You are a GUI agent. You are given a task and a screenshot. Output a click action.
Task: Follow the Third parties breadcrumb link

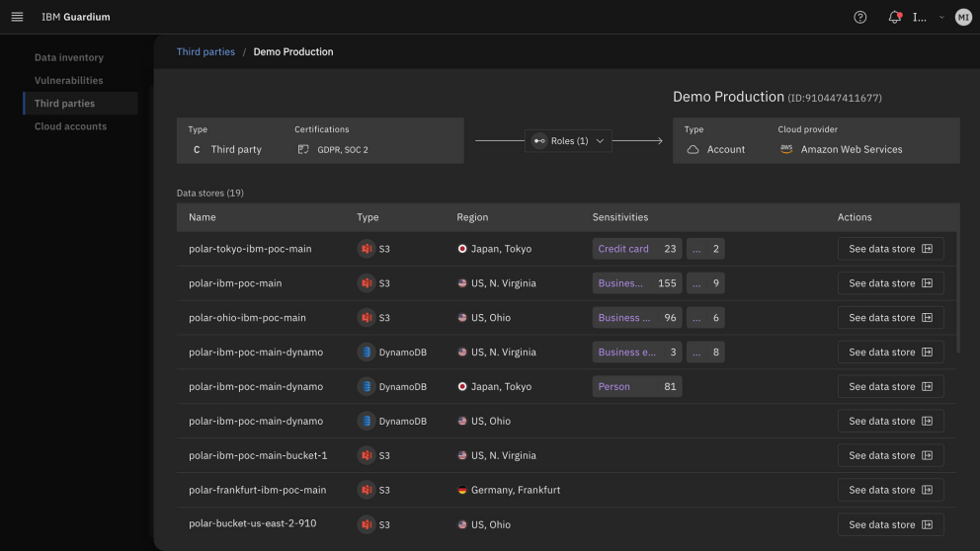coord(205,52)
